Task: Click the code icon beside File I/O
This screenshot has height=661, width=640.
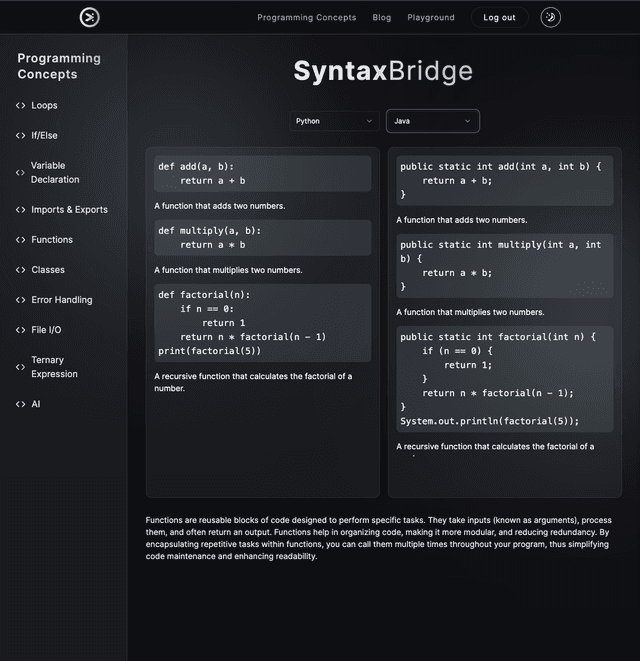Action: [21, 330]
